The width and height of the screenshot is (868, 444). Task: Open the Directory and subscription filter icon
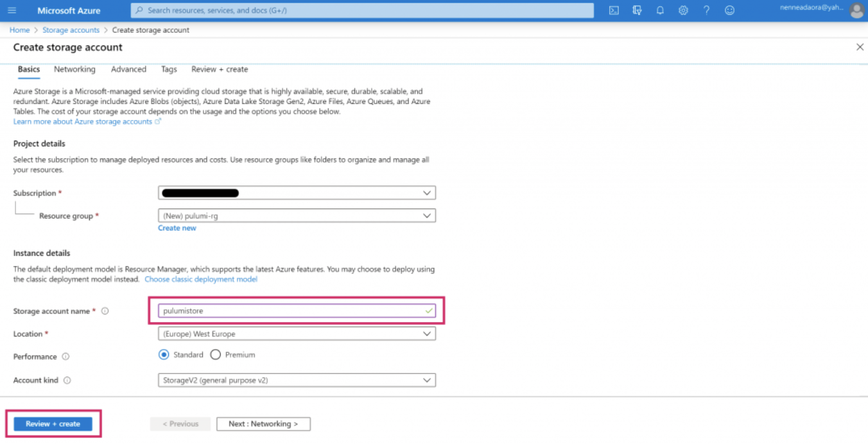(x=637, y=10)
